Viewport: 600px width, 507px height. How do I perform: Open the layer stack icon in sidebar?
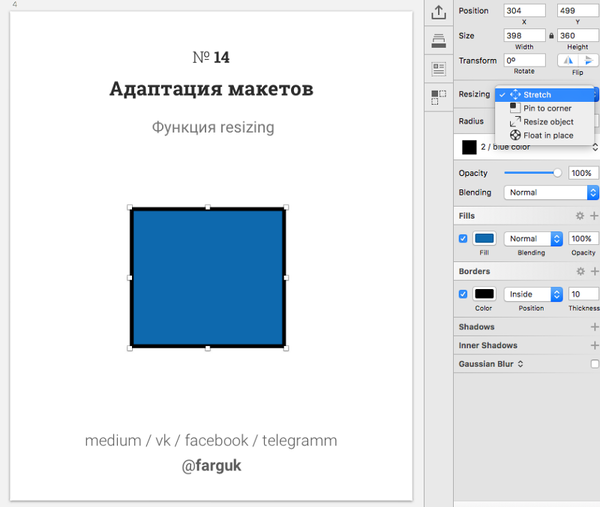pyautogui.click(x=439, y=41)
